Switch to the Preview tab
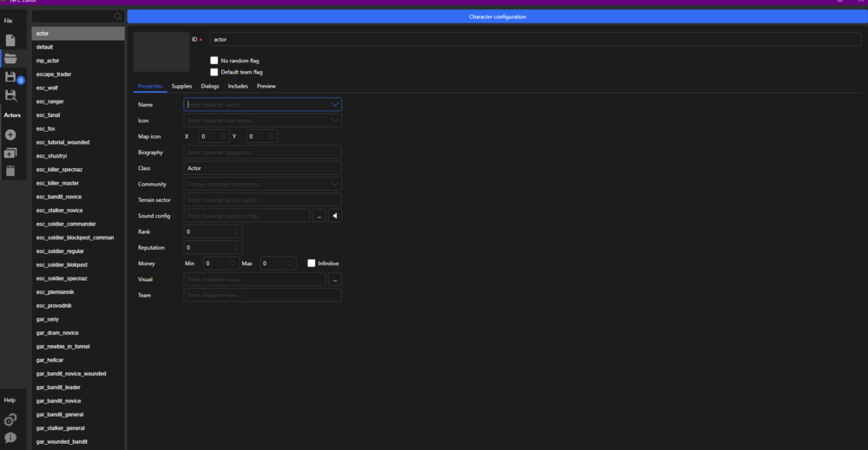This screenshot has height=450, width=868. 266,86
